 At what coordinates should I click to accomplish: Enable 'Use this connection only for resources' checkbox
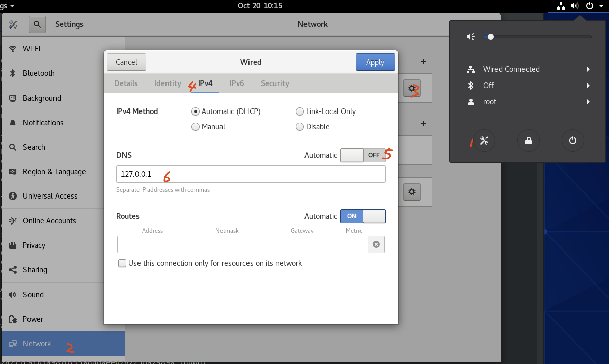[122, 263]
